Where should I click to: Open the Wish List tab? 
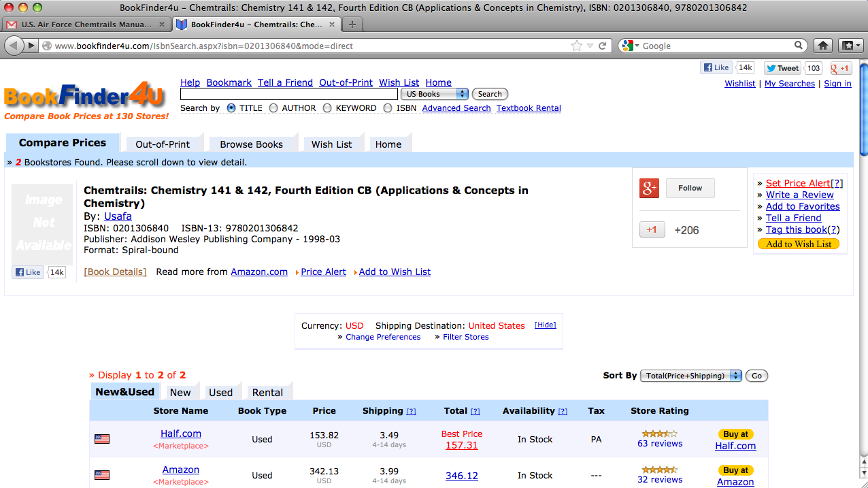(332, 144)
